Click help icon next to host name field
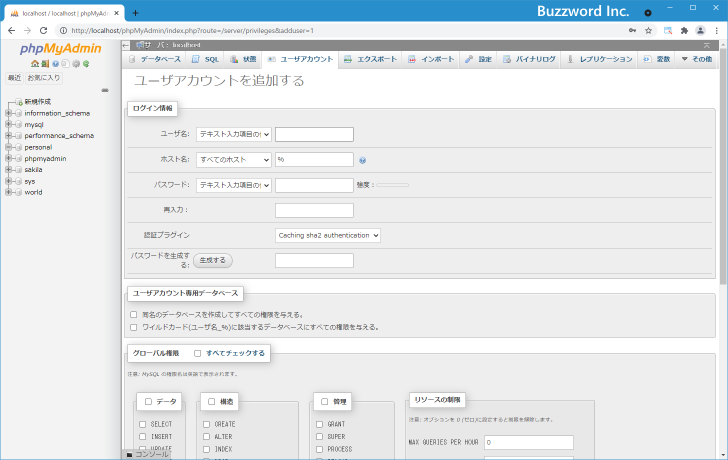728x460 pixels. click(x=363, y=160)
